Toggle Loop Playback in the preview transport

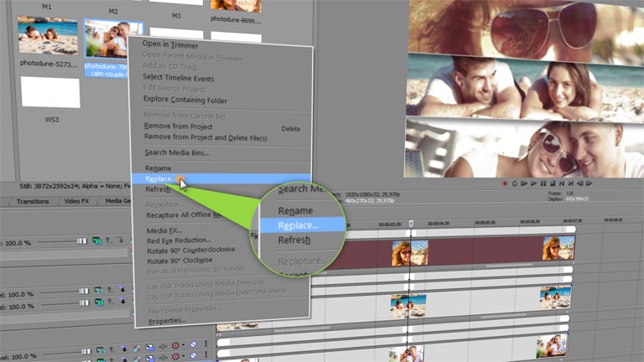click(x=514, y=184)
